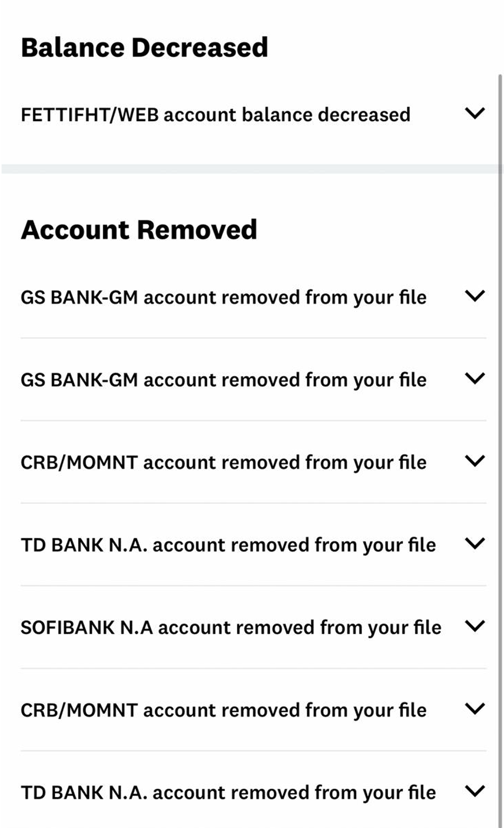Image resolution: width=504 pixels, height=828 pixels.
Task: Open SOFIBANK N.A account removed text entry
Action: [x=231, y=628]
